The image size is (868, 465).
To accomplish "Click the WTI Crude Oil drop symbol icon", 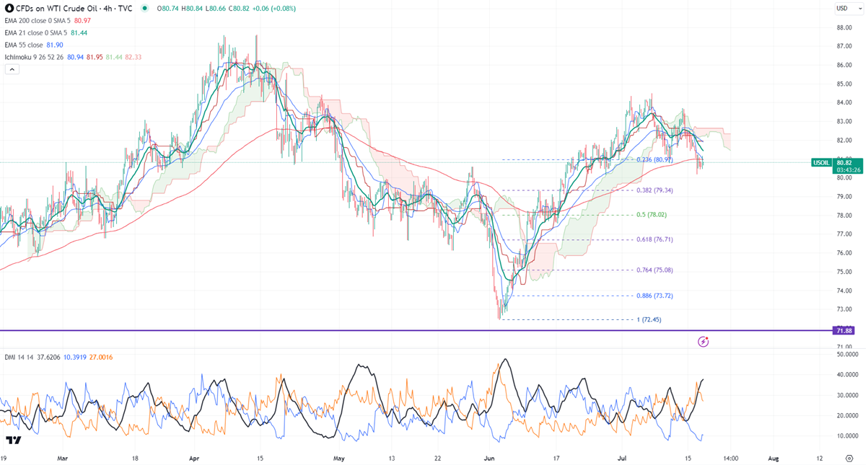I will (9, 8).
